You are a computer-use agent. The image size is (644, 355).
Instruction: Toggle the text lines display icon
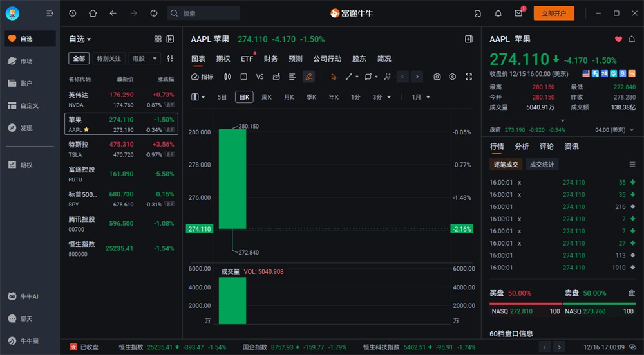[292, 77]
